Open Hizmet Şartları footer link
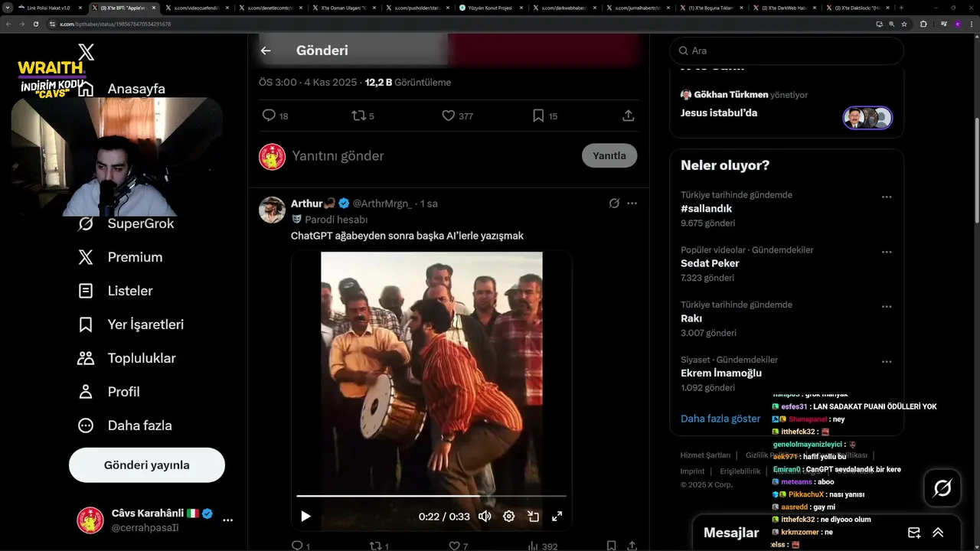 coord(705,455)
